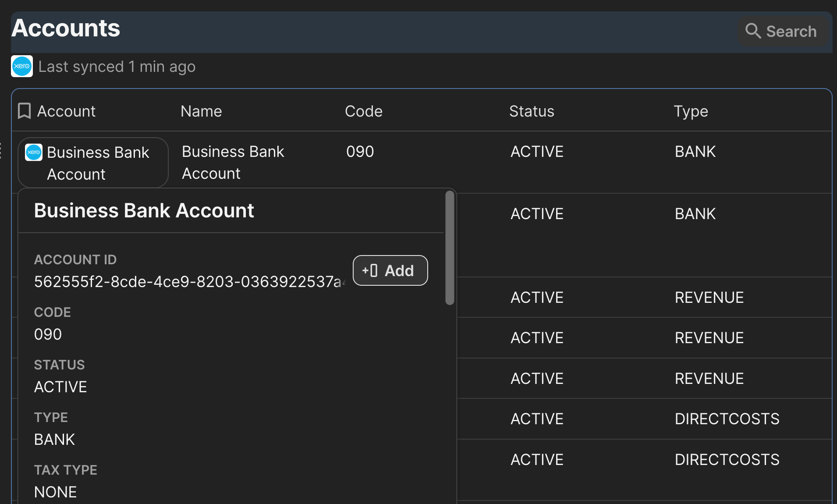The width and height of the screenshot is (837, 504).
Task: Click the Type column header
Action: point(691,111)
